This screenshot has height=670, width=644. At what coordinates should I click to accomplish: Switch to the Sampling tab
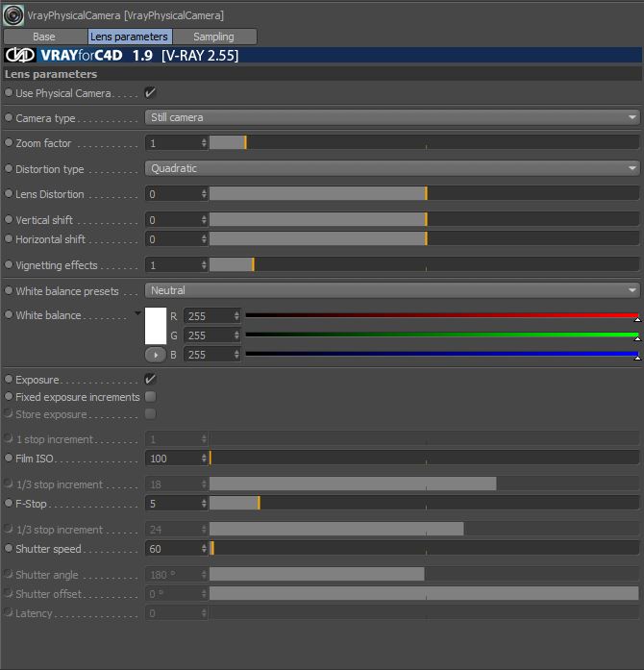214,37
